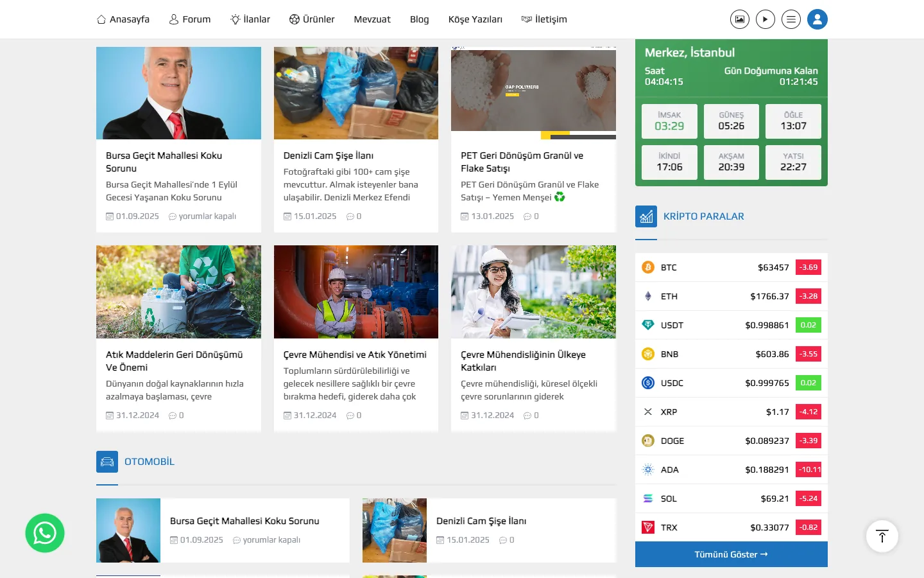Image resolution: width=924 pixels, height=578 pixels.
Task: Click the ÖĞLE 13:07 prayer time box
Action: click(793, 121)
